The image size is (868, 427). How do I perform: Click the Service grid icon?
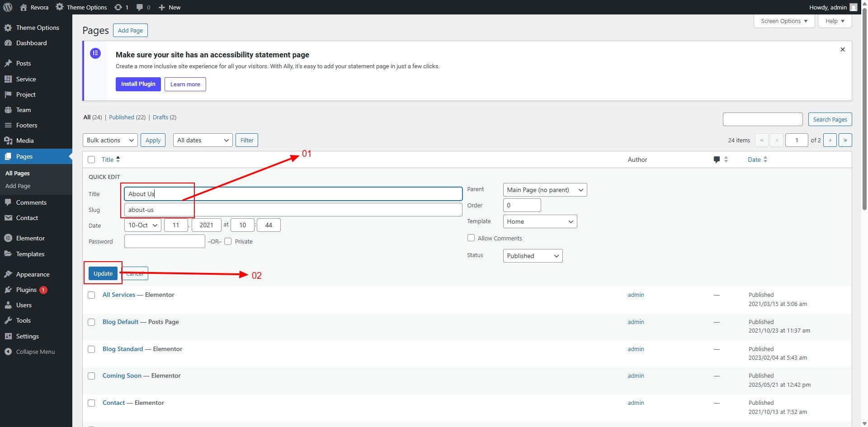[8, 79]
